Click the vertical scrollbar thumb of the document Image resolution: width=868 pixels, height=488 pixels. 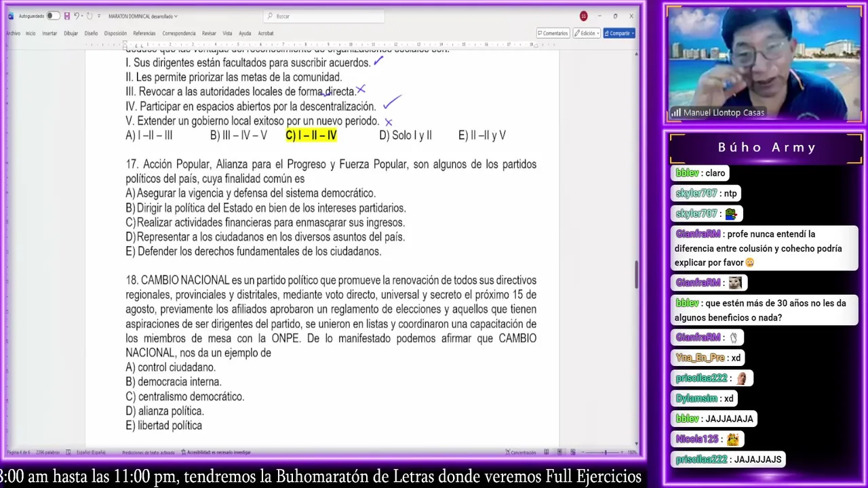click(637, 274)
